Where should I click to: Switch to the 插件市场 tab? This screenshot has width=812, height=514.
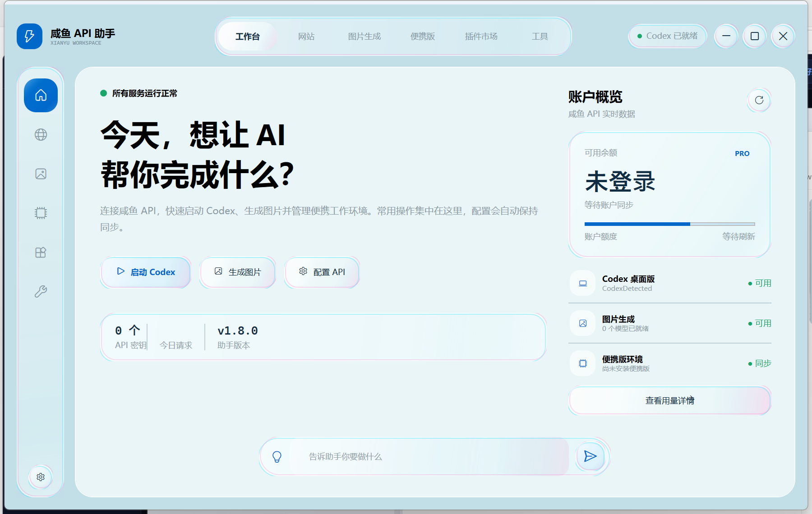coord(481,37)
